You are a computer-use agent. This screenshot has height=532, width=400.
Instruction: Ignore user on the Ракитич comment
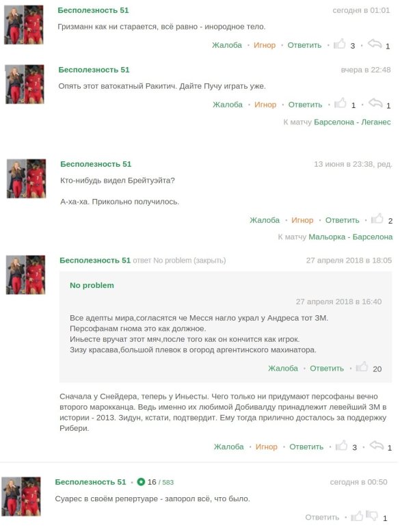pyautogui.click(x=265, y=105)
